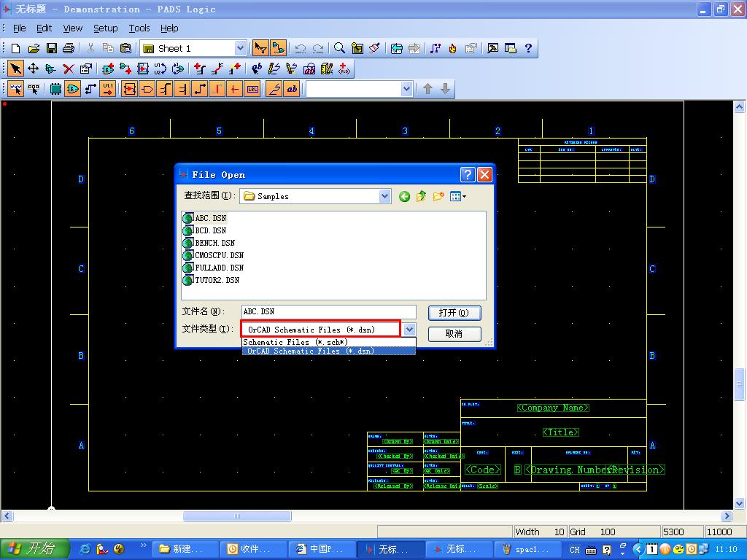Go back using the green arrow in dialog

pyautogui.click(x=404, y=196)
